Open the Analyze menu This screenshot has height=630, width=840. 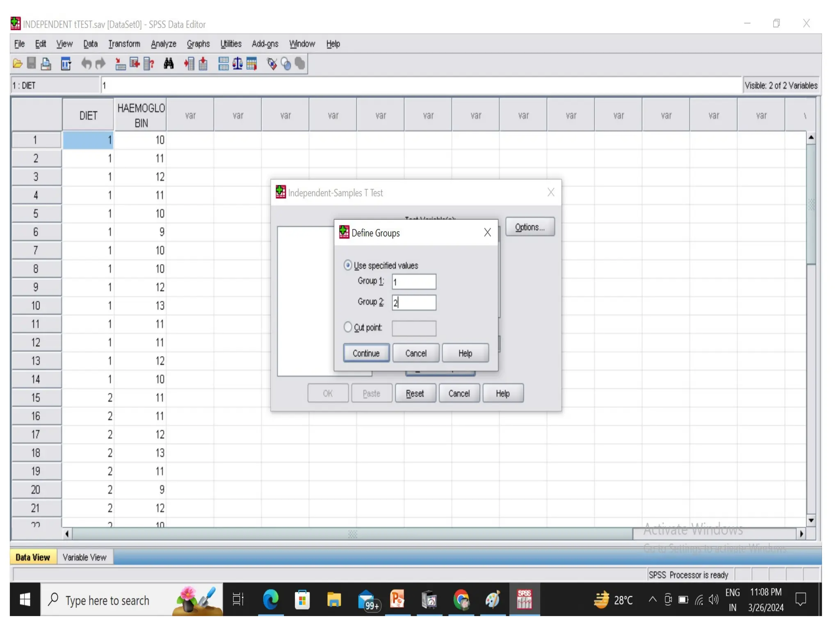(163, 44)
